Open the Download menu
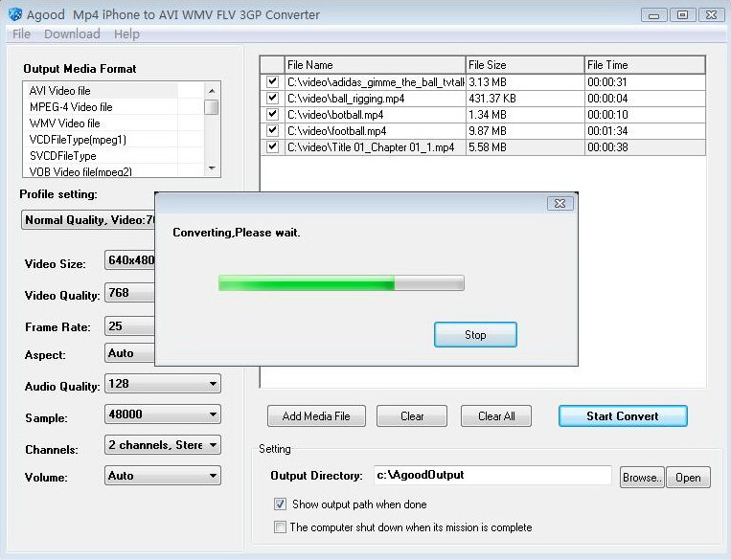 [x=72, y=34]
